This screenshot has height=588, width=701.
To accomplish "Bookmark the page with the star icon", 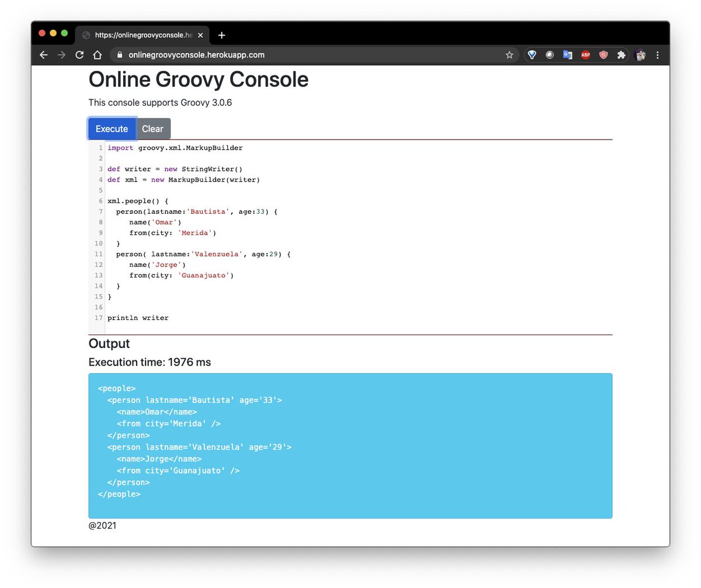I will 509,54.
